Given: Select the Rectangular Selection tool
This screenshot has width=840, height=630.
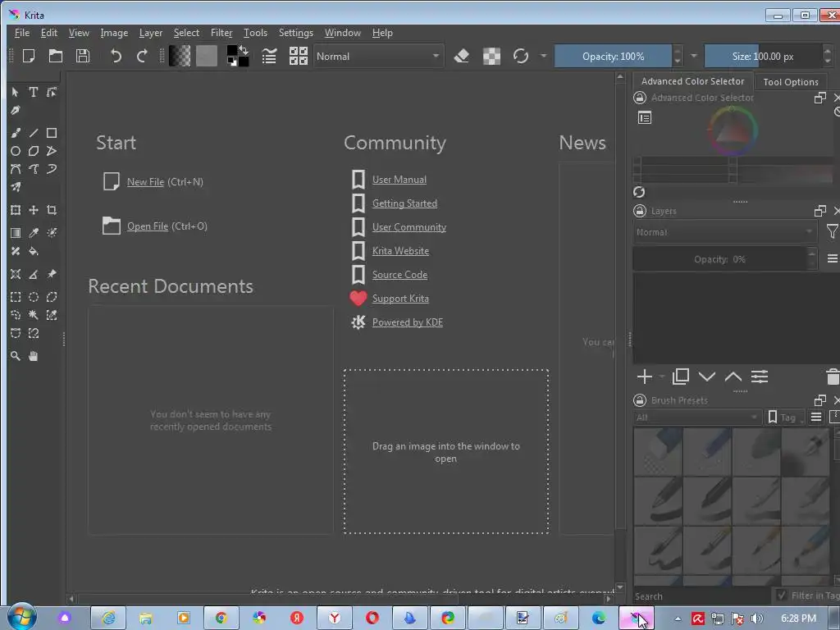Looking at the screenshot, I should (16, 297).
